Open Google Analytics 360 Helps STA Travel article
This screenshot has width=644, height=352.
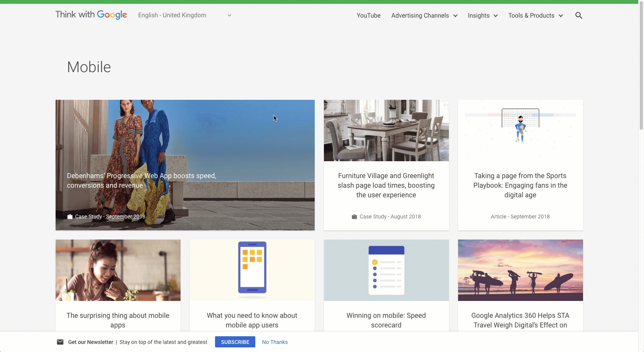tap(520, 320)
